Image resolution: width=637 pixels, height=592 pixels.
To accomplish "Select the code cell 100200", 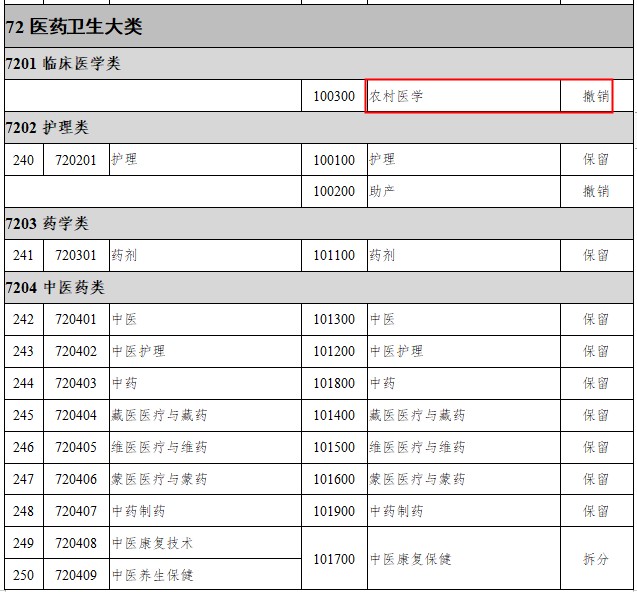I will tap(334, 192).
